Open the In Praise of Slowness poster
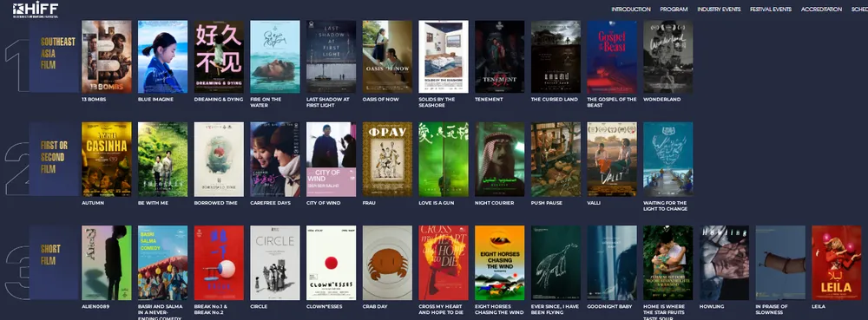 coord(780,263)
